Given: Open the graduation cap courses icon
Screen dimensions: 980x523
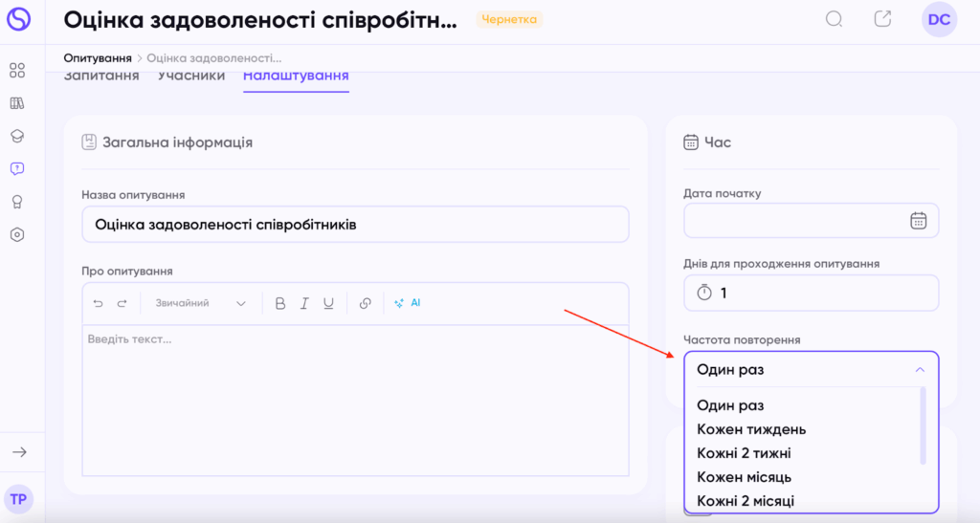Looking at the screenshot, I should (x=17, y=136).
